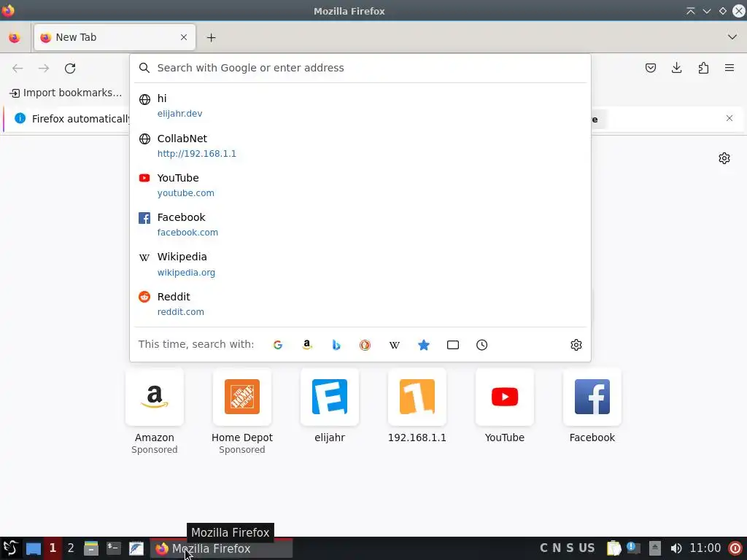The height and width of the screenshot is (560, 747).
Task: Click the forward navigation arrow
Action: (44, 68)
